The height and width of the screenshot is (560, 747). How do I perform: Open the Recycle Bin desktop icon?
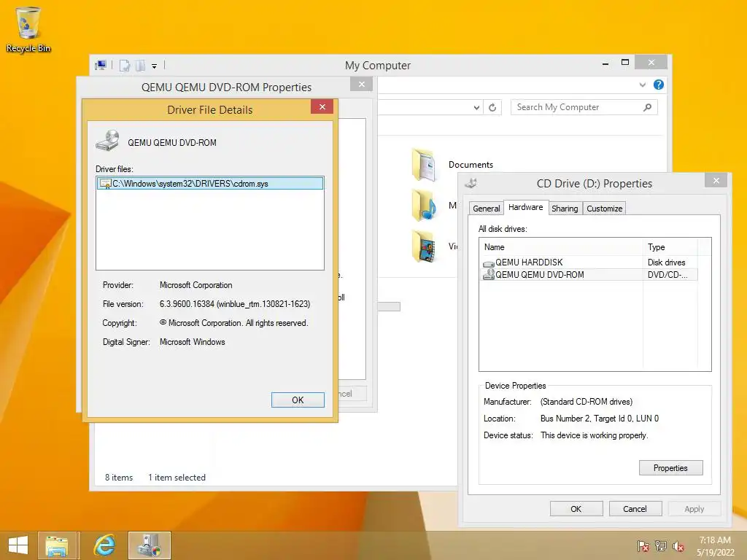click(x=28, y=29)
